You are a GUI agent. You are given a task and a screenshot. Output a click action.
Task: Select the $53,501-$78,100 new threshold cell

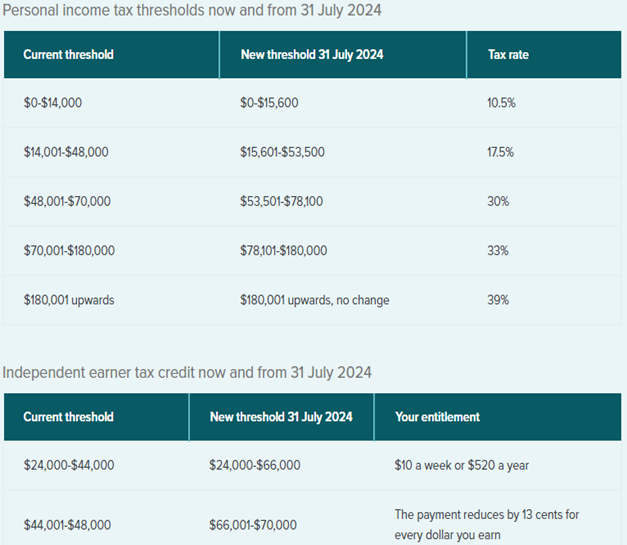282,201
